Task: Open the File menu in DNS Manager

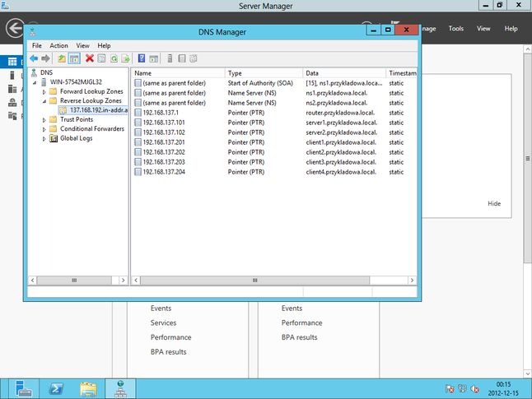Action: 36,45
